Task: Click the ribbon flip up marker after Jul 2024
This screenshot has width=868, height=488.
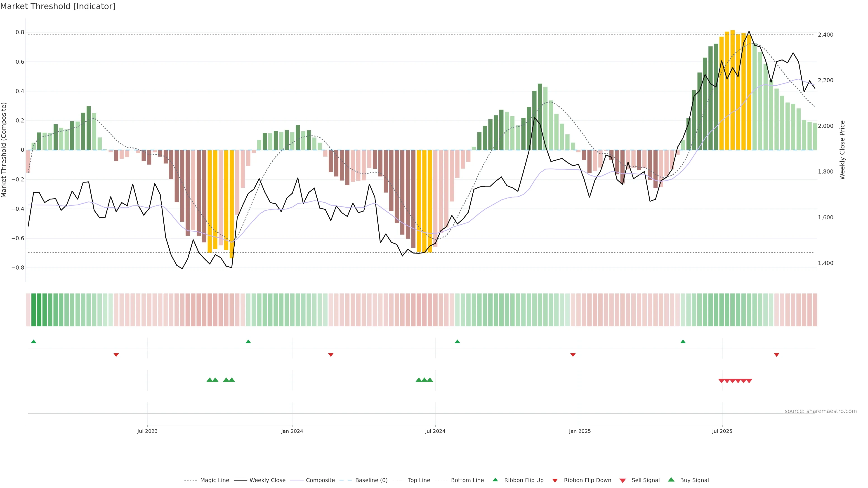Action: 457,342
